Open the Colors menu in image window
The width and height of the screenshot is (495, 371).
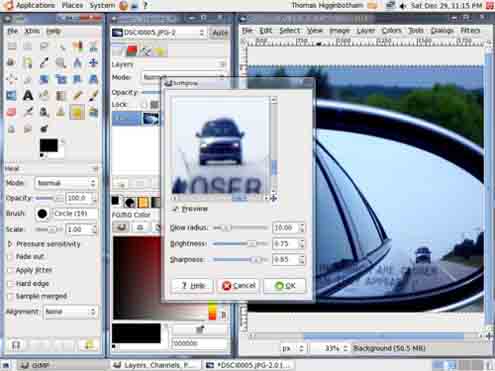pos(391,31)
